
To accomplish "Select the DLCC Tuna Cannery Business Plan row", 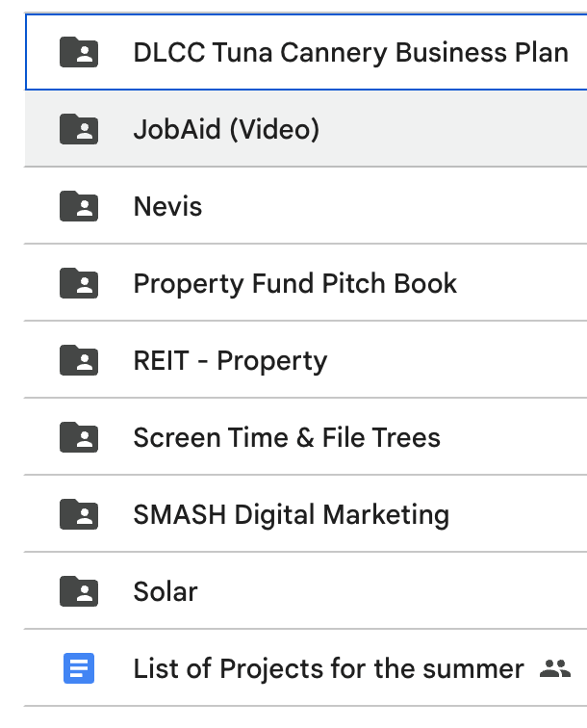I will tap(306, 52).
